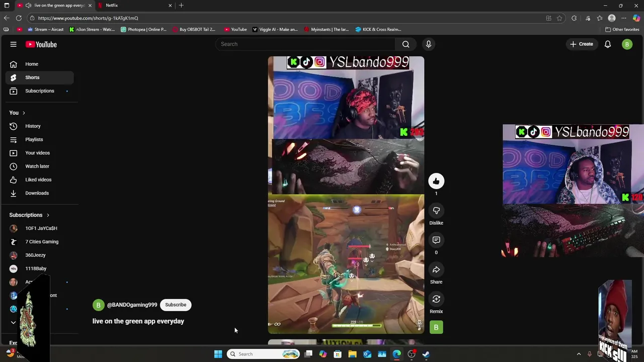Open Downloads
The width and height of the screenshot is (644, 362).
(40, 193)
